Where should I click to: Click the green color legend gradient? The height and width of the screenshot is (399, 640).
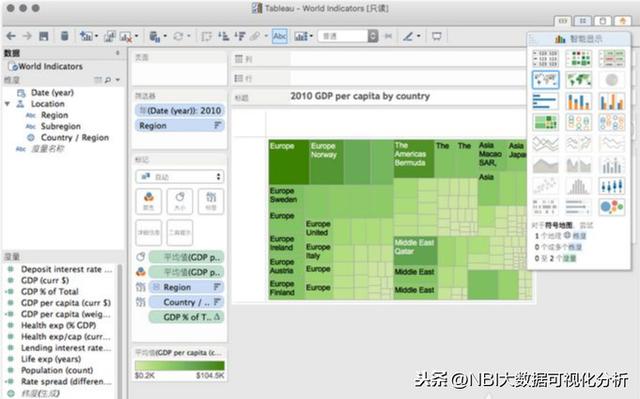click(180, 366)
